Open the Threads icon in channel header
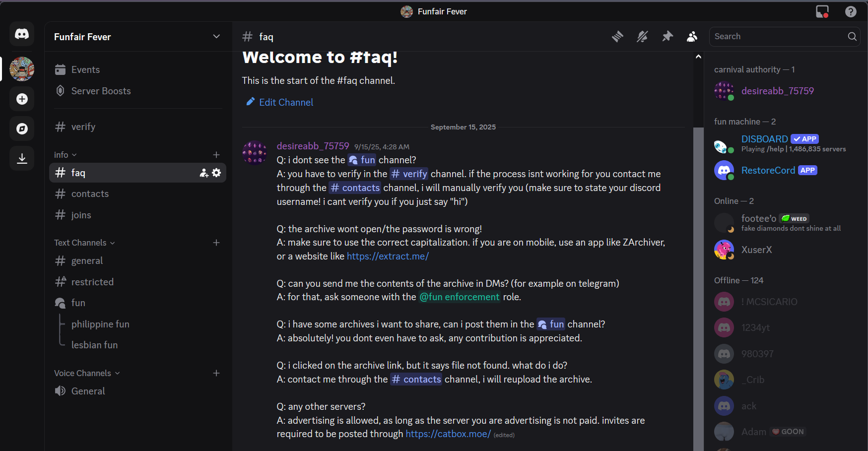Image resolution: width=868 pixels, height=451 pixels. (x=617, y=36)
